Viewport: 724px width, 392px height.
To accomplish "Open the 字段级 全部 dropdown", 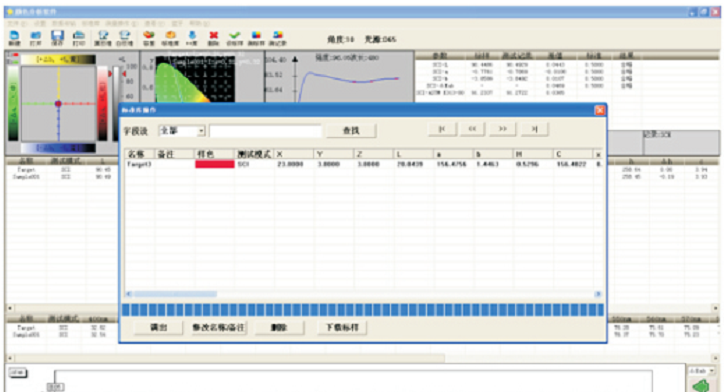I will [x=182, y=131].
